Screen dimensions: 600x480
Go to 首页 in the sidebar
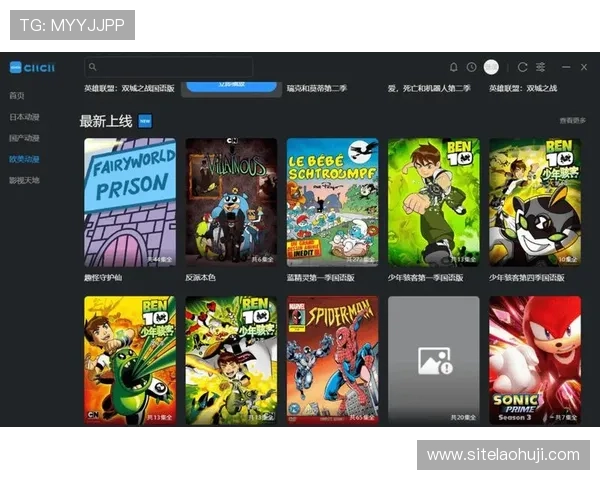point(17,96)
